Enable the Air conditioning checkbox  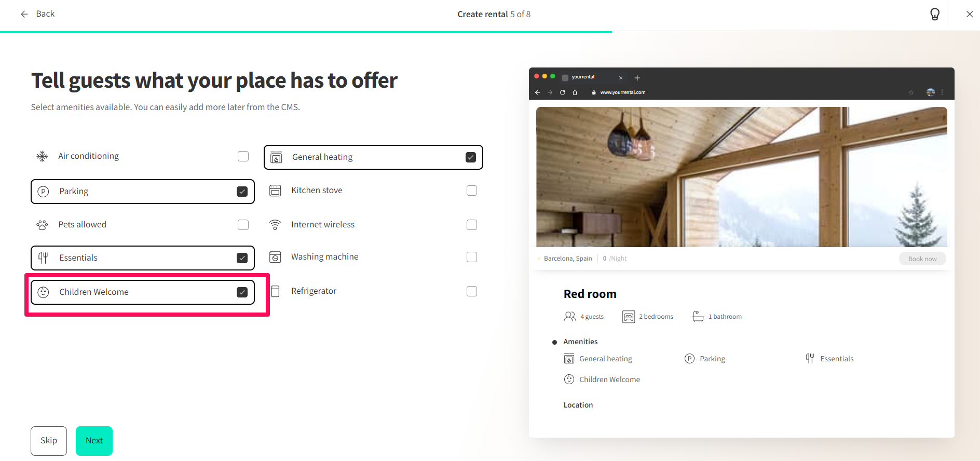click(x=243, y=156)
